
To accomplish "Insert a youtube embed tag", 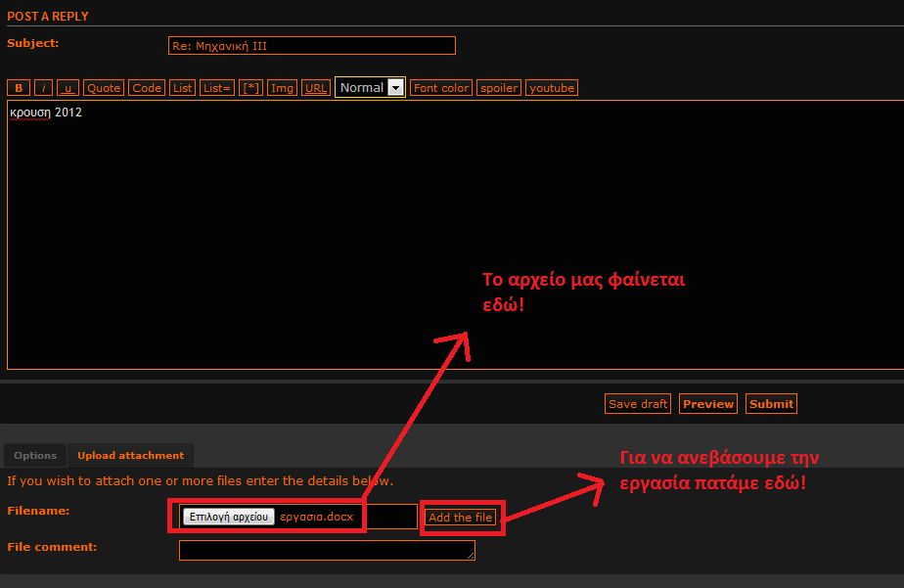I will point(552,88).
